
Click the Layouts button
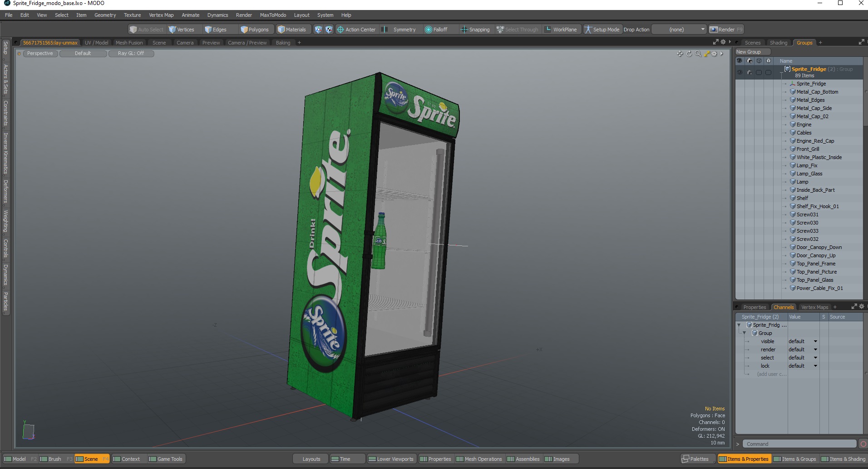pos(311,459)
